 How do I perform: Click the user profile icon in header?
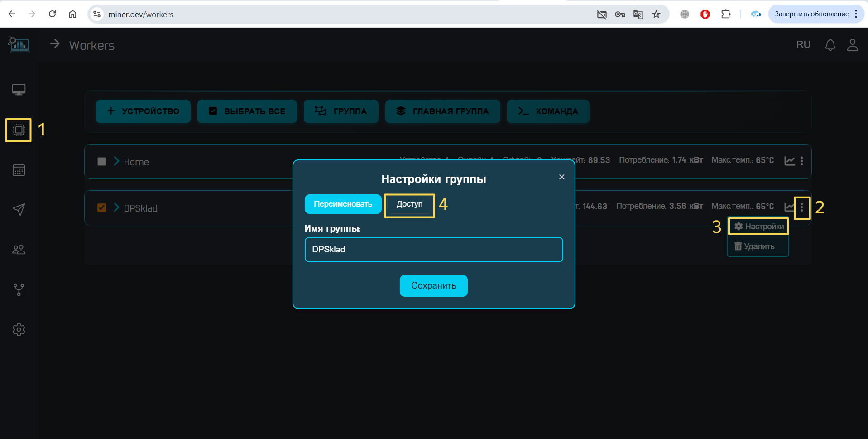click(x=853, y=45)
